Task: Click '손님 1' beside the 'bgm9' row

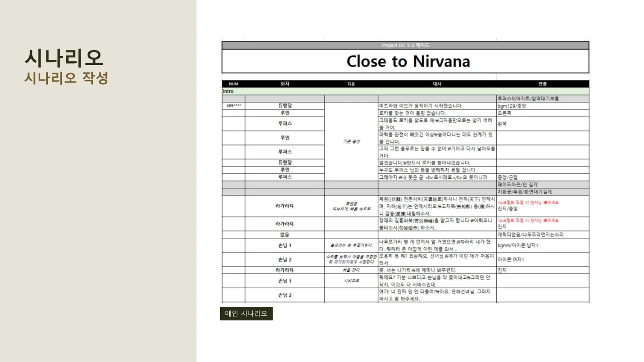Action: (285, 245)
